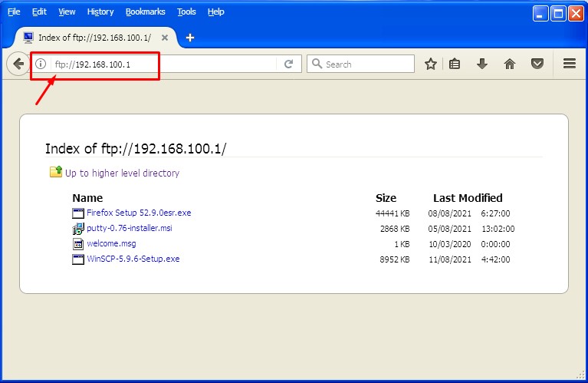Expand the History menu

pos(100,12)
